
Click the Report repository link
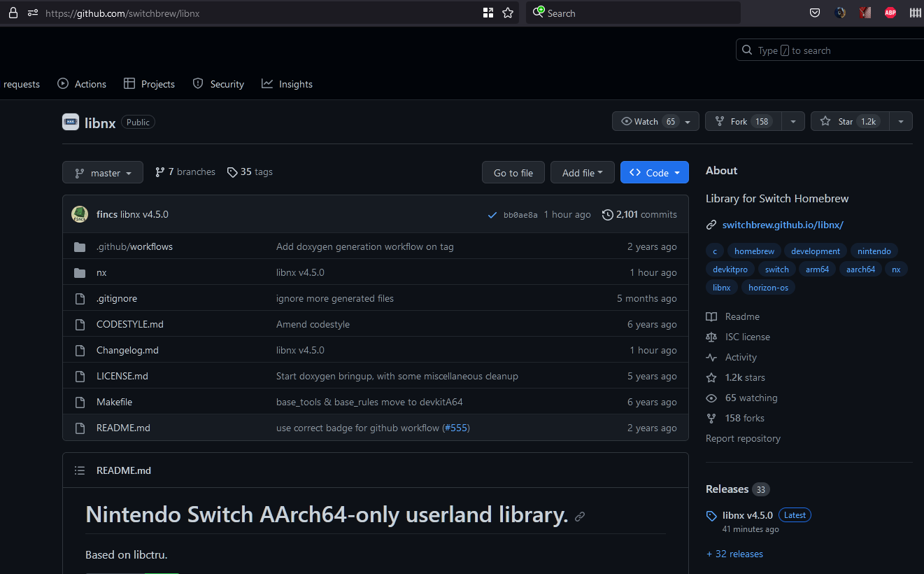[x=743, y=438]
